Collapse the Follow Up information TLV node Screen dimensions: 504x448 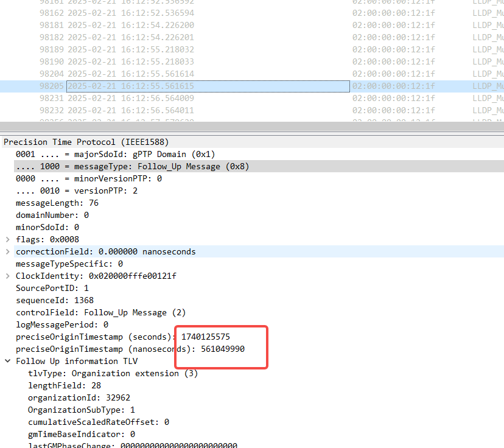pyautogui.click(x=8, y=361)
